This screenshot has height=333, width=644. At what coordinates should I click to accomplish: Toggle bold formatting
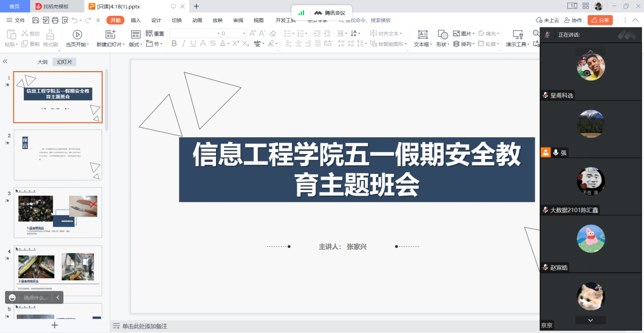point(174,44)
